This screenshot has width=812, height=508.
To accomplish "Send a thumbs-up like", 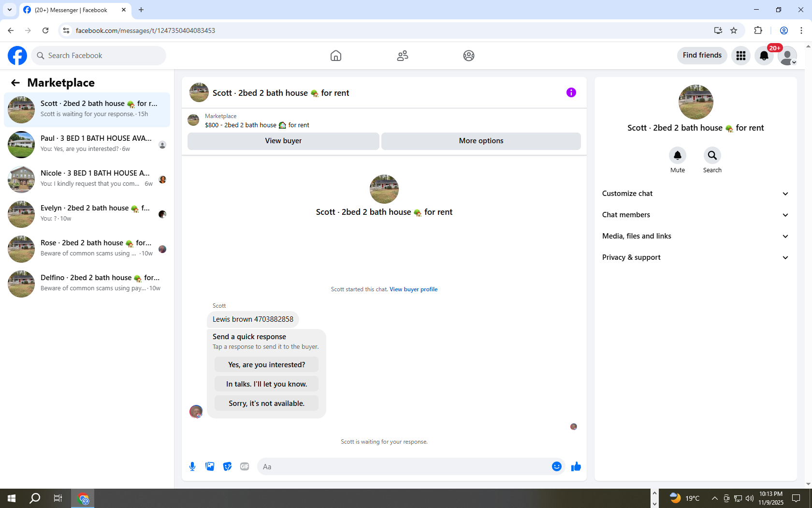I will (x=576, y=466).
